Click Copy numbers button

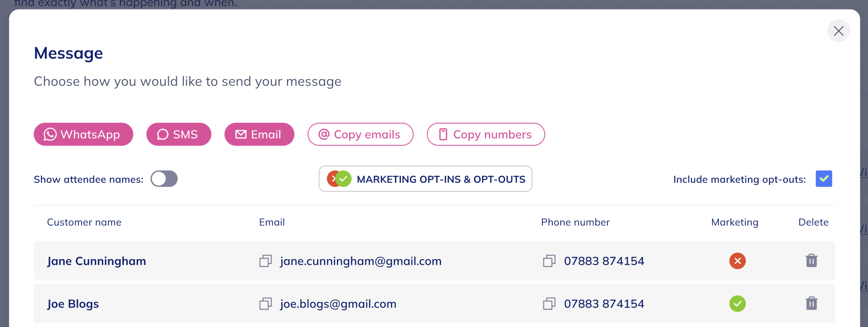coord(486,135)
